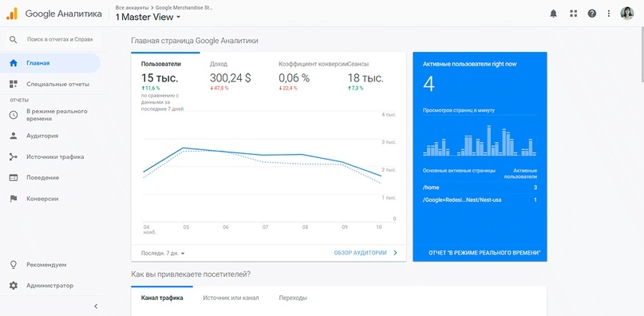Click the 300,24 $ revenue value

pos(230,78)
